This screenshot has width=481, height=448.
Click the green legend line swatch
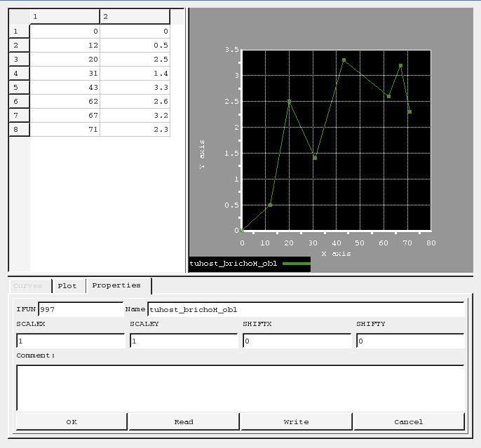297,264
